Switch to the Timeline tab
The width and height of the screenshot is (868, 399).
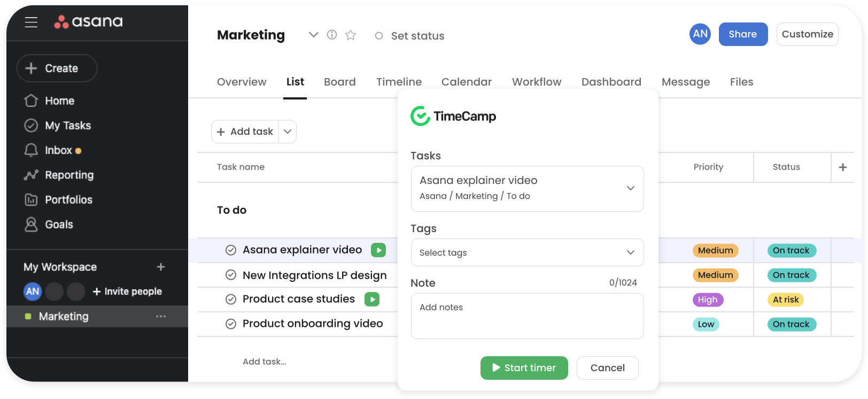(x=399, y=82)
